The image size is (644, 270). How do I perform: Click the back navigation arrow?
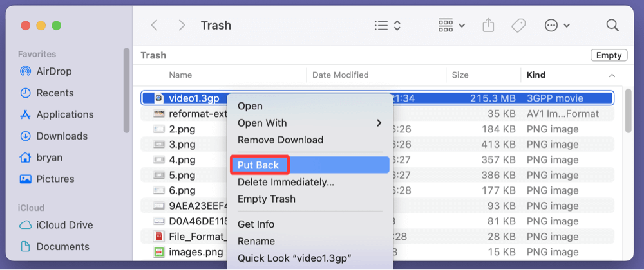click(154, 26)
